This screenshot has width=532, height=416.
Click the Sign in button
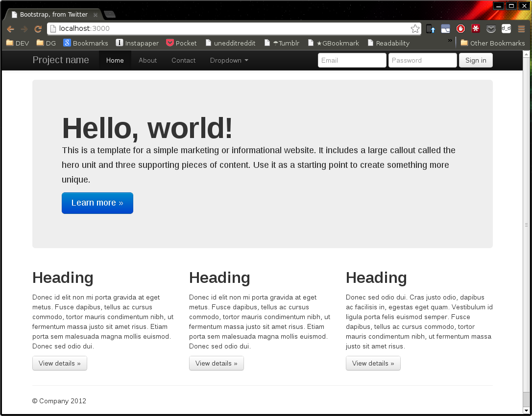pyautogui.click(x=475, y=60)
